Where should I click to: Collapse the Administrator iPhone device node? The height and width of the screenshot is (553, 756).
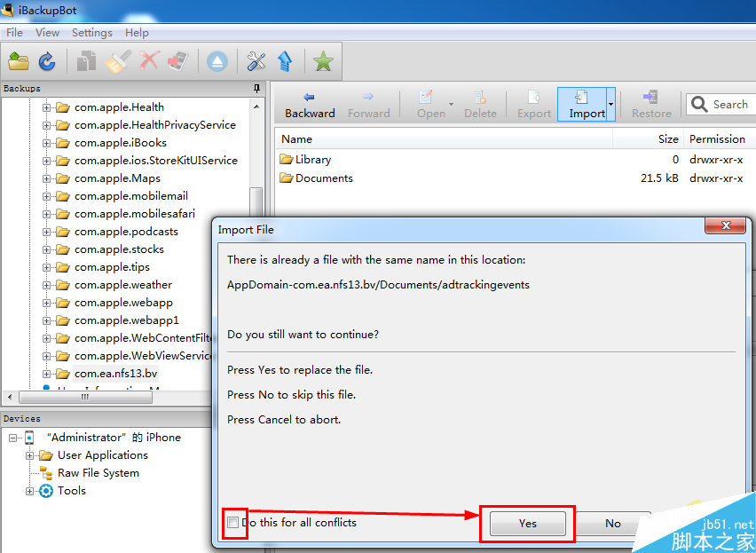tap(12, 438)
